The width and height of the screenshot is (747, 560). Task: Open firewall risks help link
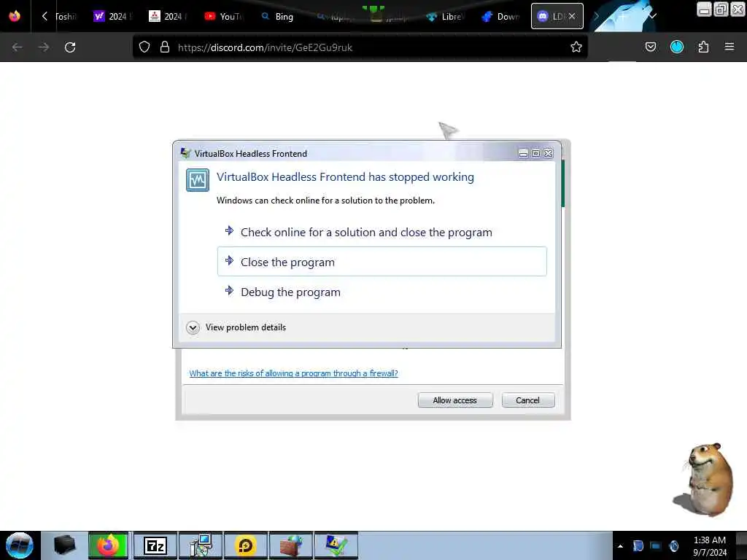coord(293,373)
